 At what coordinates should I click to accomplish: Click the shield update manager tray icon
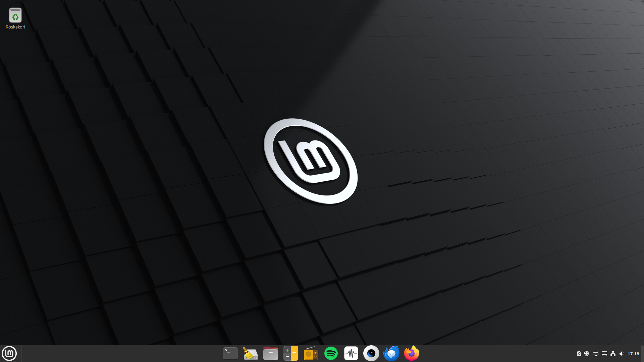[587, 354]
